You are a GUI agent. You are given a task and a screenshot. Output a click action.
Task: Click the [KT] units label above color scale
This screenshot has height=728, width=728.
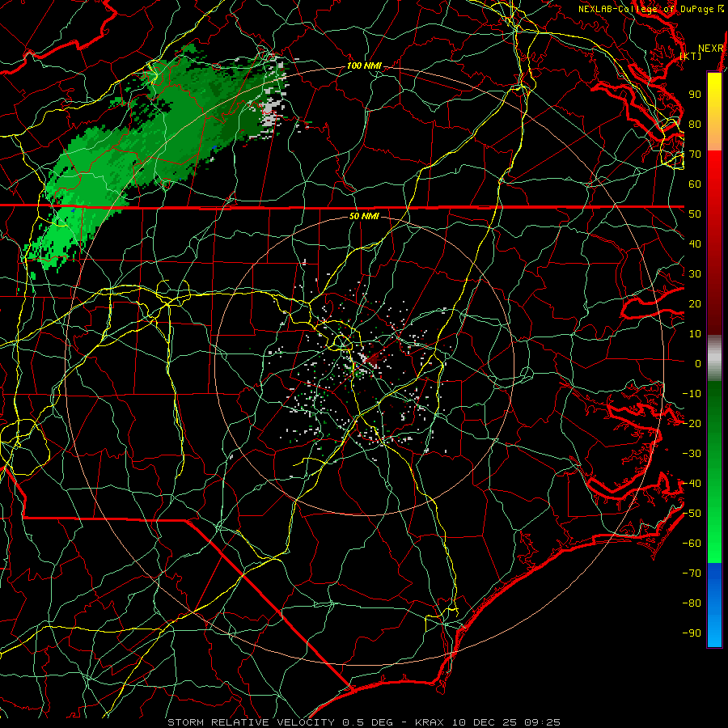pos(691,56)
